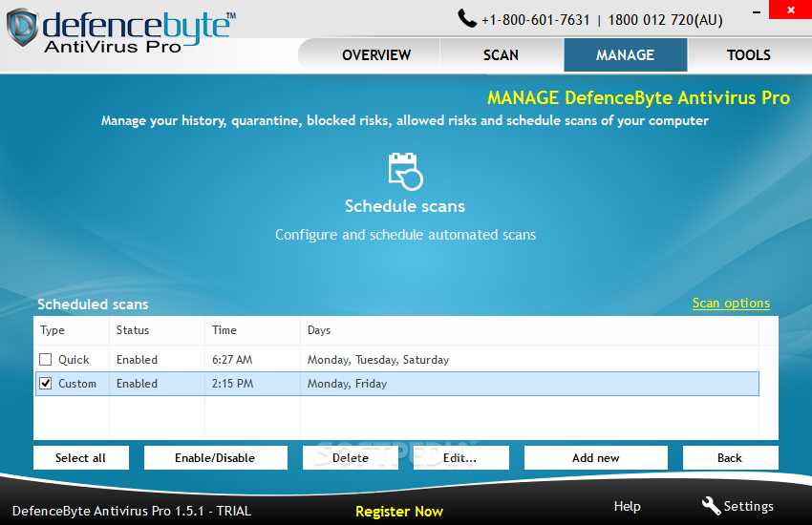The image size is (812, 525).
Task: Click the Schedule scans heading
Action: [405, 206]
